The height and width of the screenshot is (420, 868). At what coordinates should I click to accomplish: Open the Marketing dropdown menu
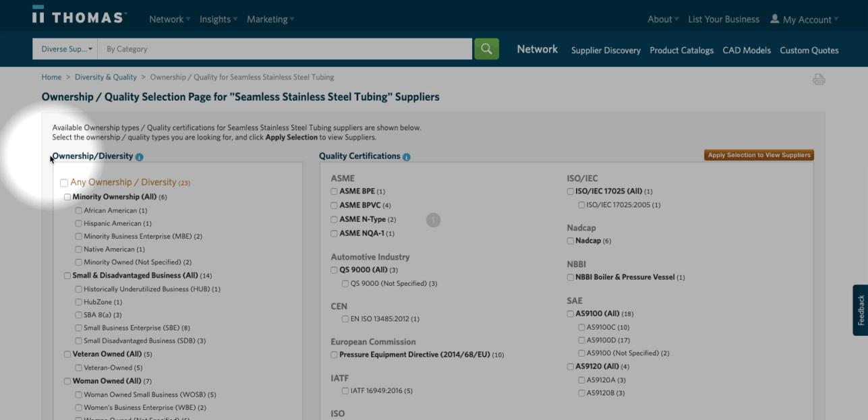[270, 20]
